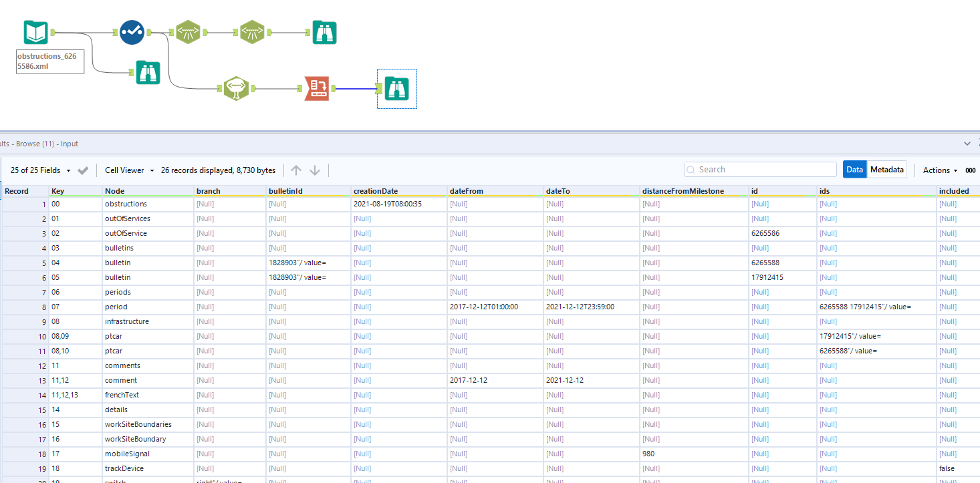This screenshot has width=980, height=483.
Task: Select the second XML Parse tool on top branch
Action: pos(252,31)
